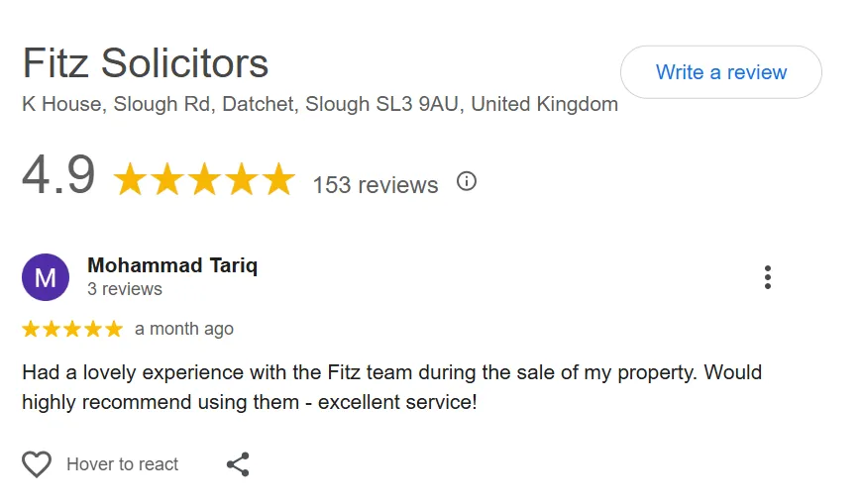Viewport: 861px width, 504px height.
Task: Click the third large overall rating star
Action: click(204, 181)
